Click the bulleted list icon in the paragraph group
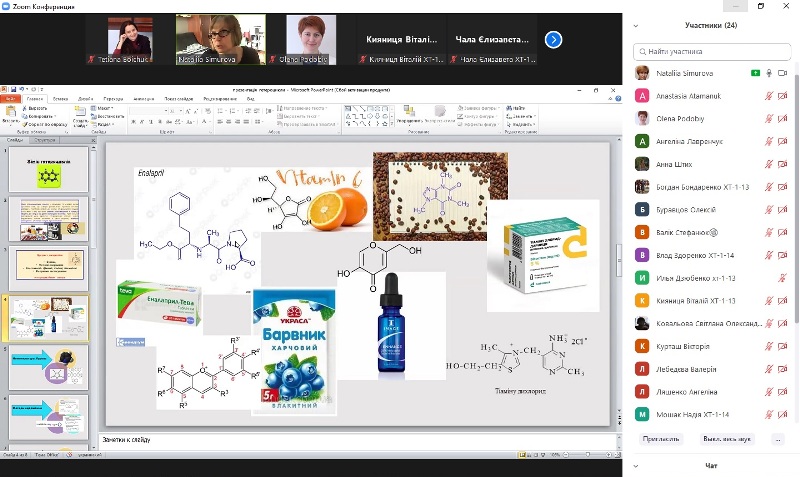800x477 pixels. point(221,111)
